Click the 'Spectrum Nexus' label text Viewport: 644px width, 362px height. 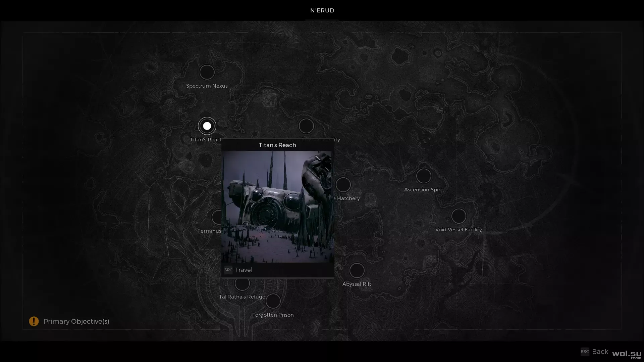(x=207, y=86)
